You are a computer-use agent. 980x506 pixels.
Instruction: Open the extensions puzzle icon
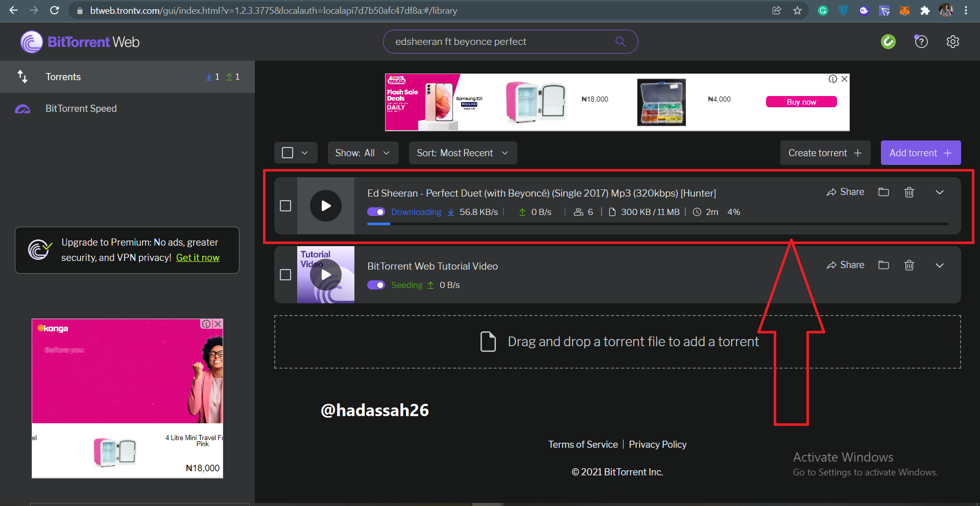point(925,10)
